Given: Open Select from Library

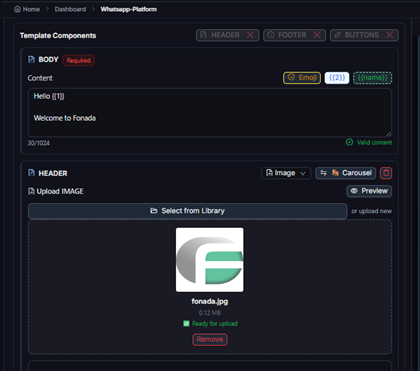Looking at the screenshot, I should point(188,211).
